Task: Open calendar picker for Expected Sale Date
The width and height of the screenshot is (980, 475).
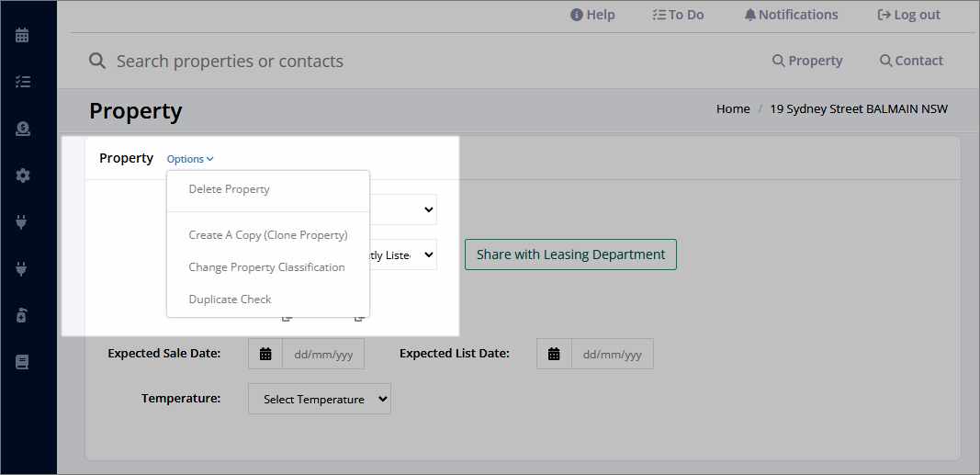Action: tap(265, 355)
